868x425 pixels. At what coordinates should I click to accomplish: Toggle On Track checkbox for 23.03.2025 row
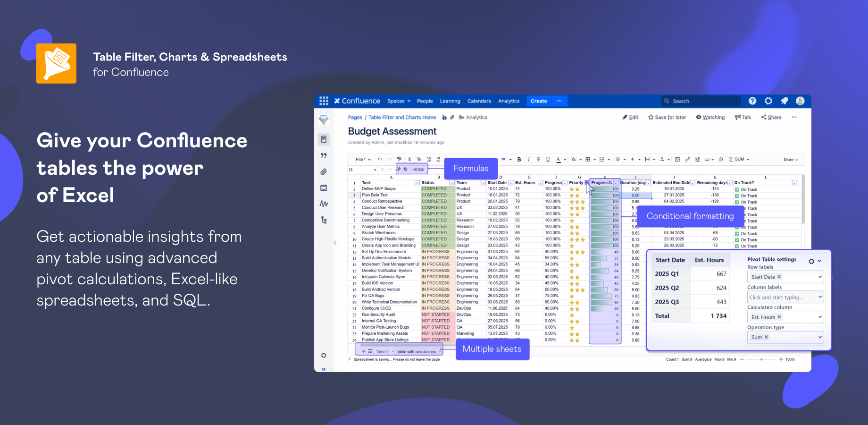[x=737, y=240]
